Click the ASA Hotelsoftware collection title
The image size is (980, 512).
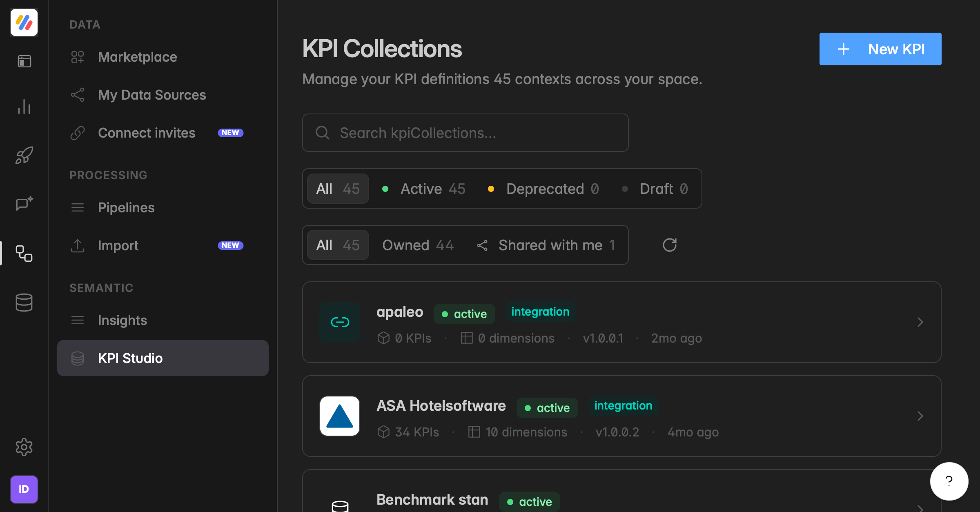[x=441, y=406]
